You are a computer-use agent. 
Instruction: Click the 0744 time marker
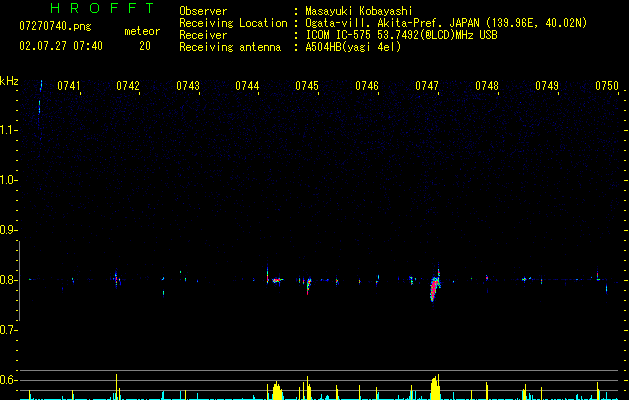[247, 86]
